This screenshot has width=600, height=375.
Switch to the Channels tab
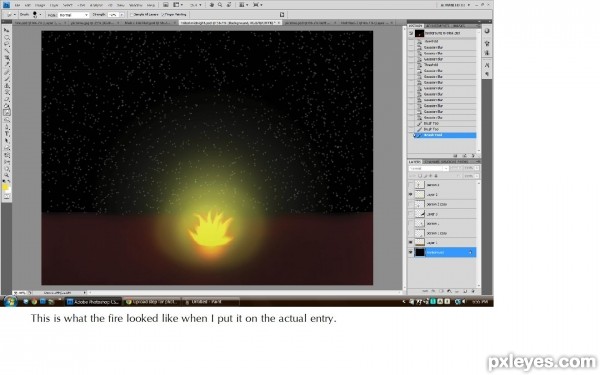coord(431,162)
